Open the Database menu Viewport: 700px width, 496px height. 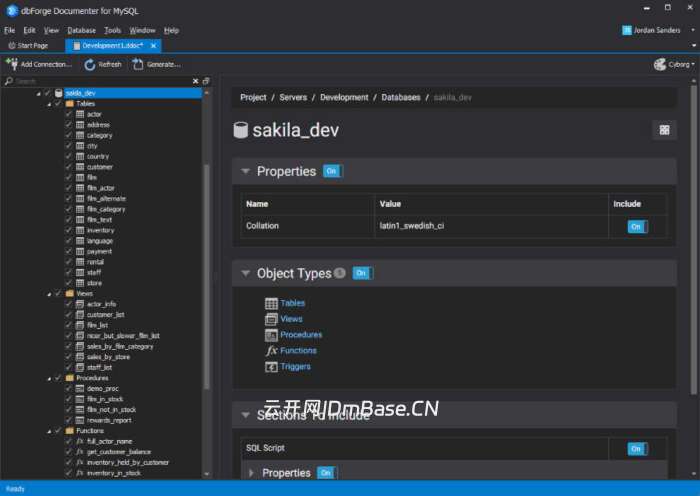click(x=81, y=30)
